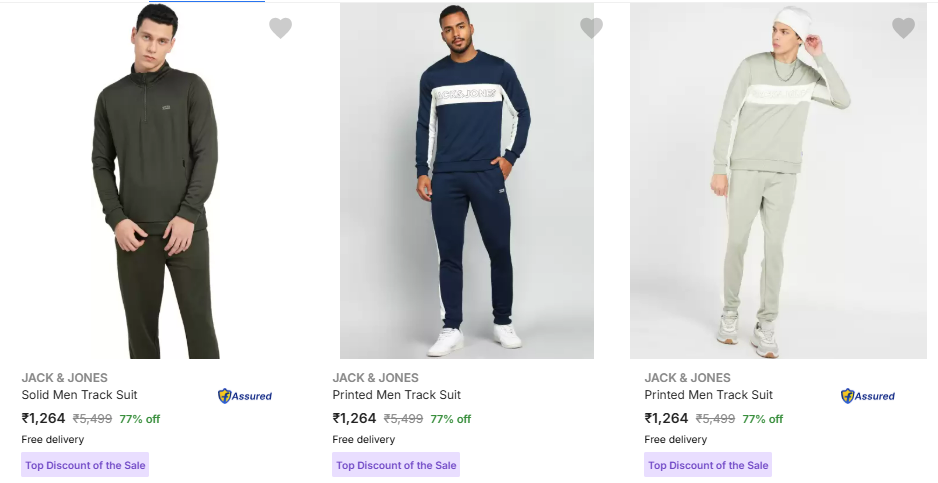Open sage green track suit product image

click(778, 181)
